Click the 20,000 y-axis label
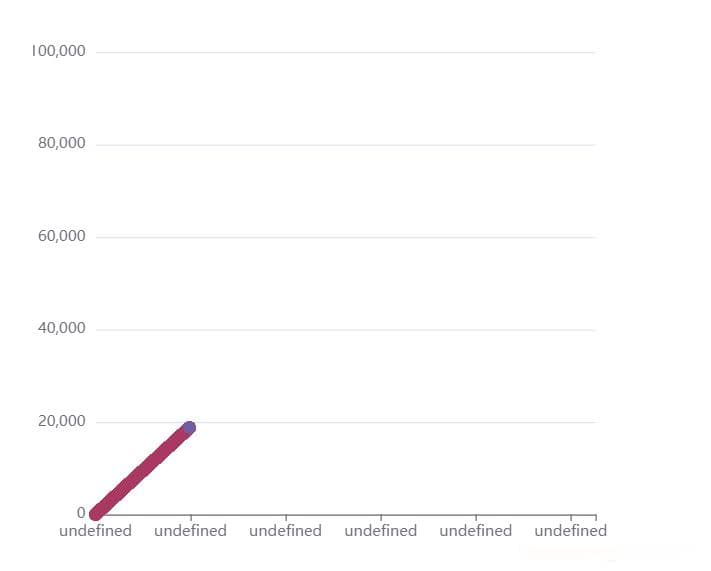The width and height of the screenshot is (711, 571). pyautogui.click(x=62, y=421)
